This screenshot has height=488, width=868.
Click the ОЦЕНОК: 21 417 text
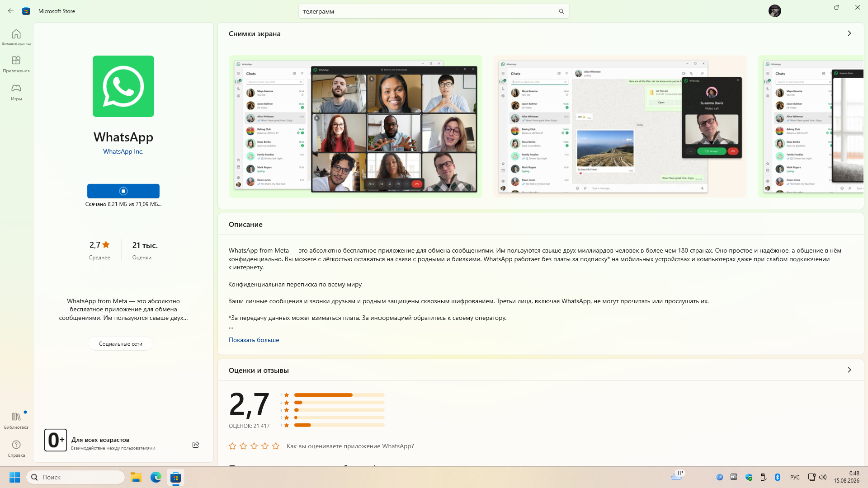(x=249, y=426)
